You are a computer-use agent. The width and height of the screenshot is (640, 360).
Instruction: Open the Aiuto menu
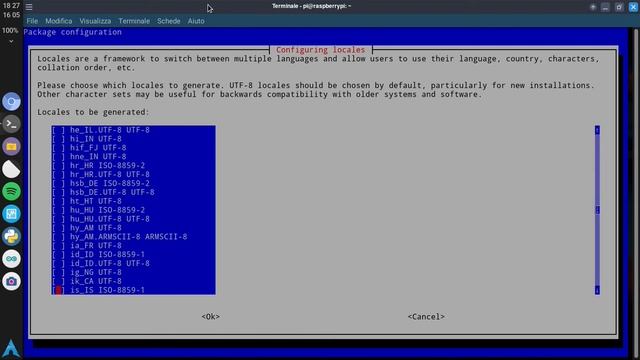tap(196, 21)
